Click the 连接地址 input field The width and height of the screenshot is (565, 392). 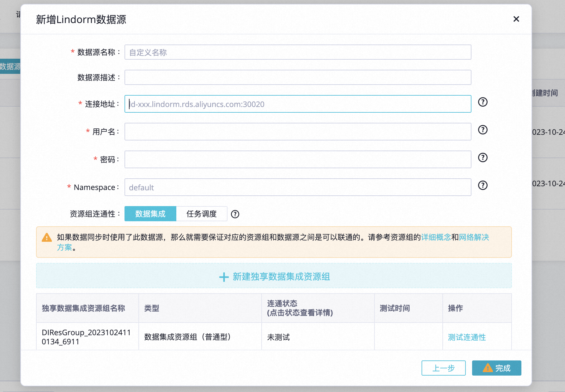[298, 104]
